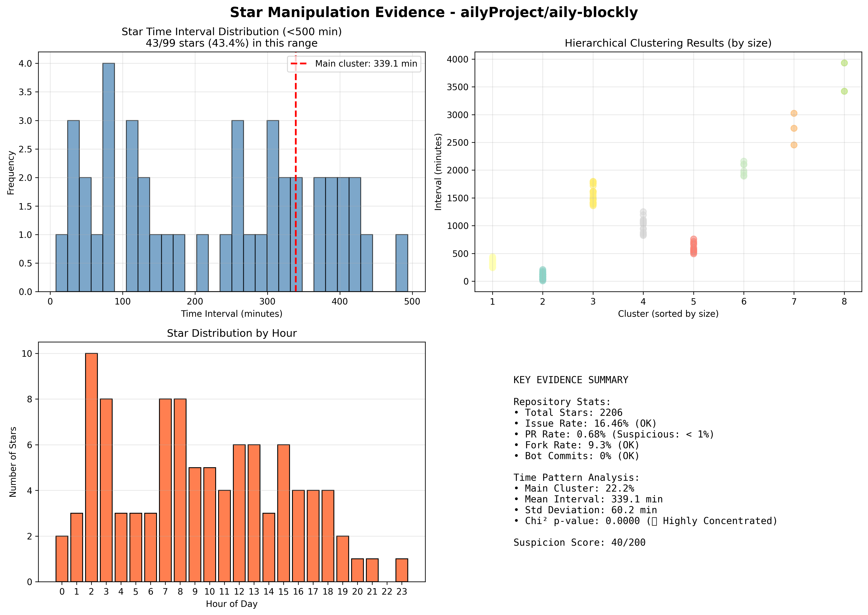This screenshot has height=615, width=868.
Task: Click the 'Frequency' y-axis label
Action: (11, 173)
